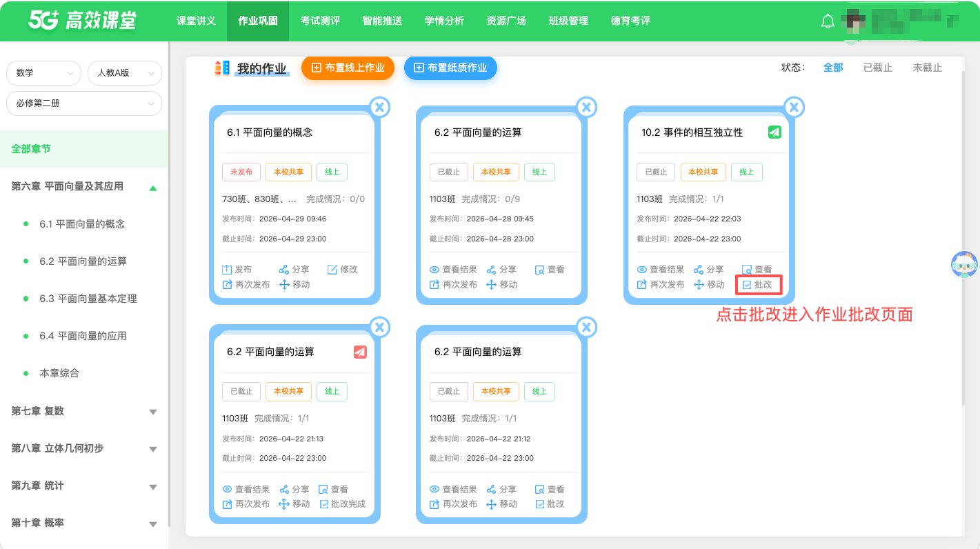Click 分享 on the 10.2 事件的相互独立性 card
Viewport: 980px width, 549px height.
709,270
